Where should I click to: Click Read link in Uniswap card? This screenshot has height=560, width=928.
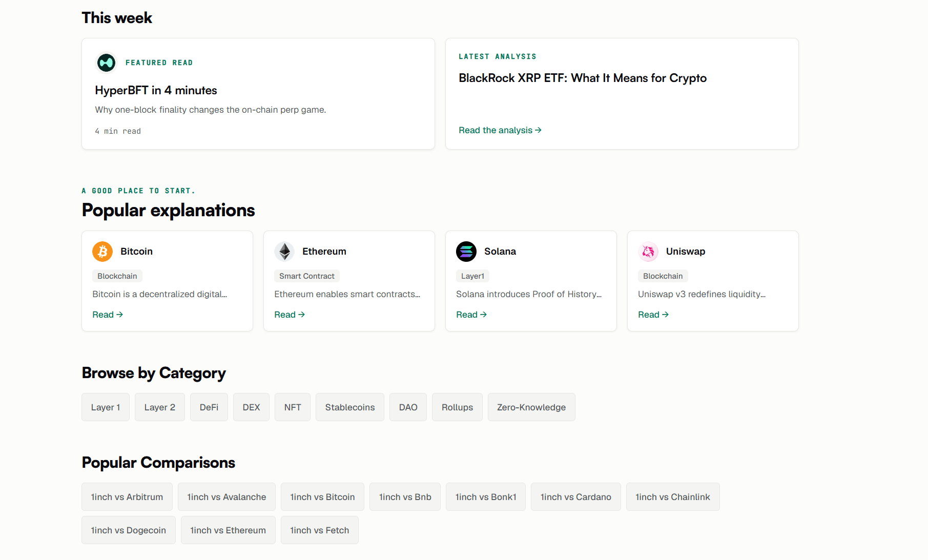point(653,315)
